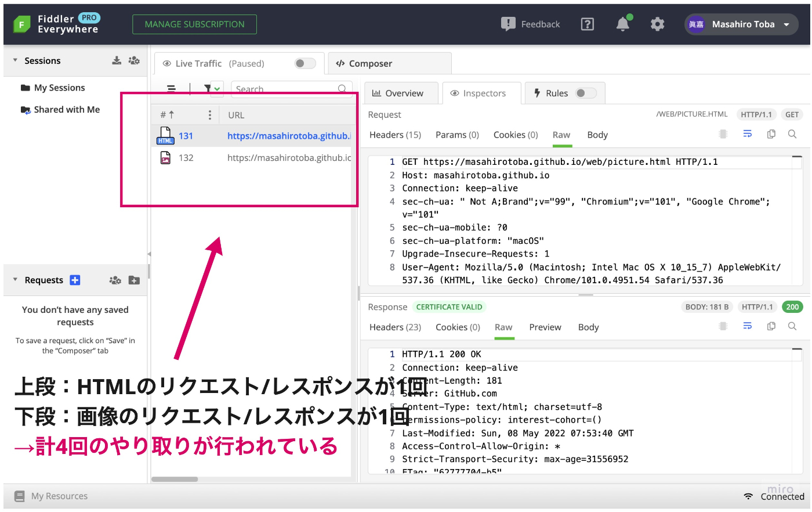Select session 131 URL link

pyautogui.click(x=289, y=136)
